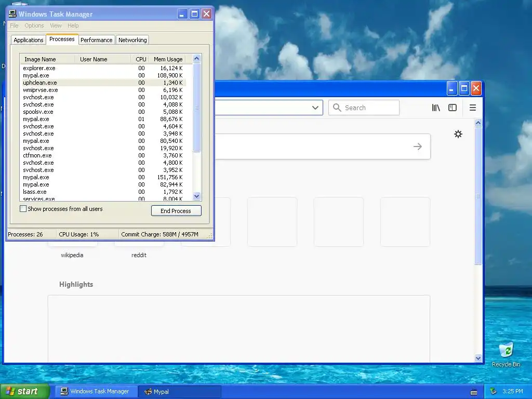Viewport: 532px width, 399px height.
Task: Click the Mypal page scroll down arrow
Action: (x=478, y=358)
